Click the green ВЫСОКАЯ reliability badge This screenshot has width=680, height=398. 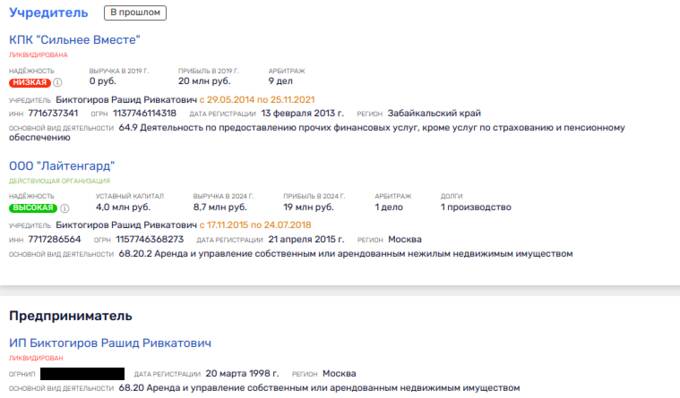pyautogui.click(x=33, y=208)
